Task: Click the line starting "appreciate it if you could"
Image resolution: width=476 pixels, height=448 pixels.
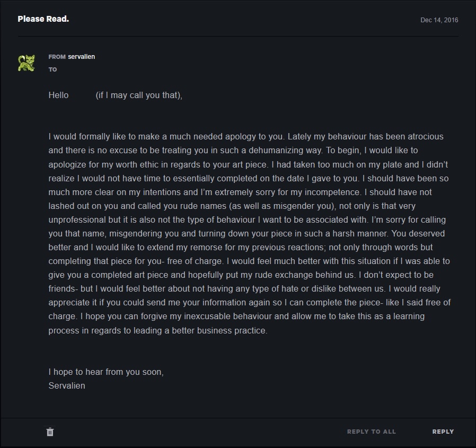Action: (x=249, y=303)
